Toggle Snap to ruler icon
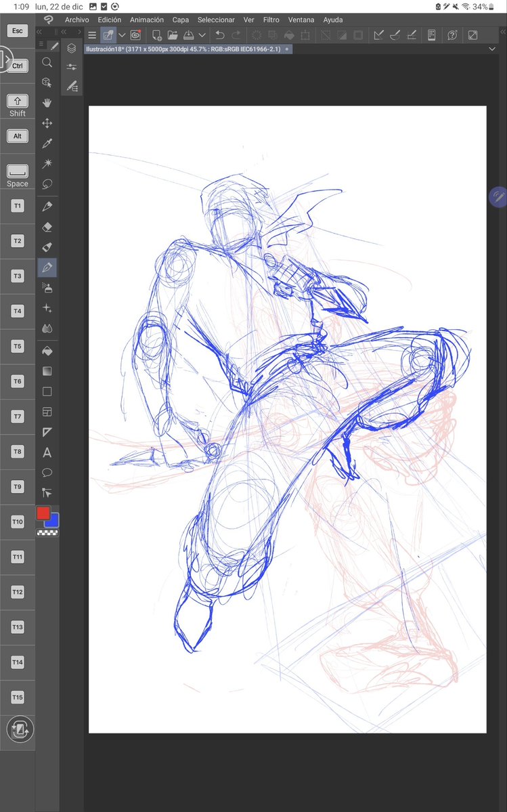Screen dimensions: 507x812 coord(378,35)
